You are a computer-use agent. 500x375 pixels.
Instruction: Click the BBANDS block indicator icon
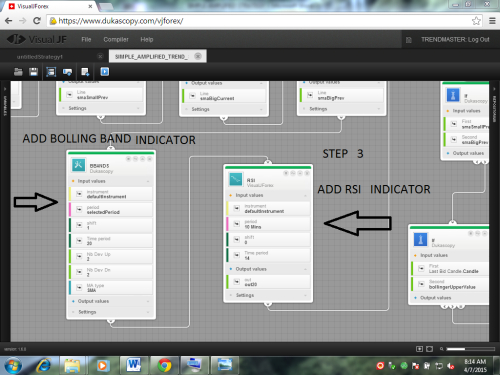pyautogui.click(x=79, y=165)
